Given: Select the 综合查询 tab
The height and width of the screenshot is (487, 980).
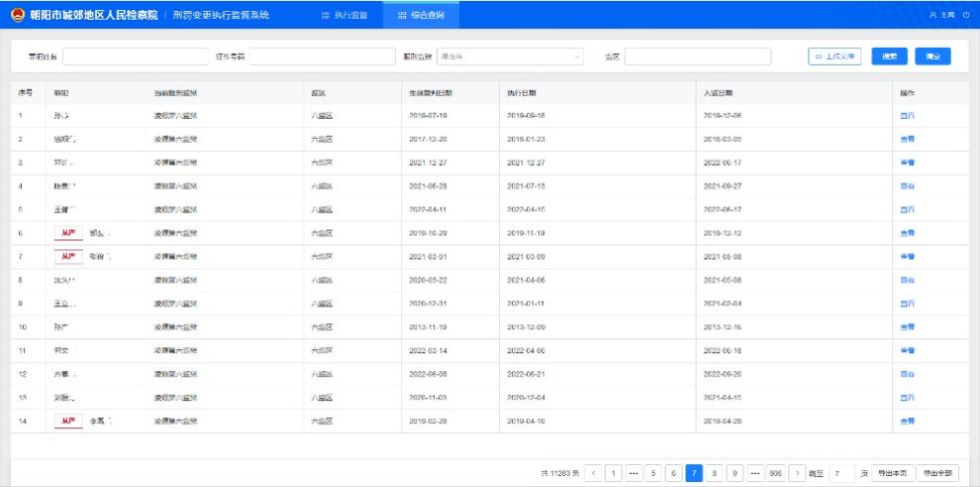Looking at the screenshot, I should click(414, 16).
